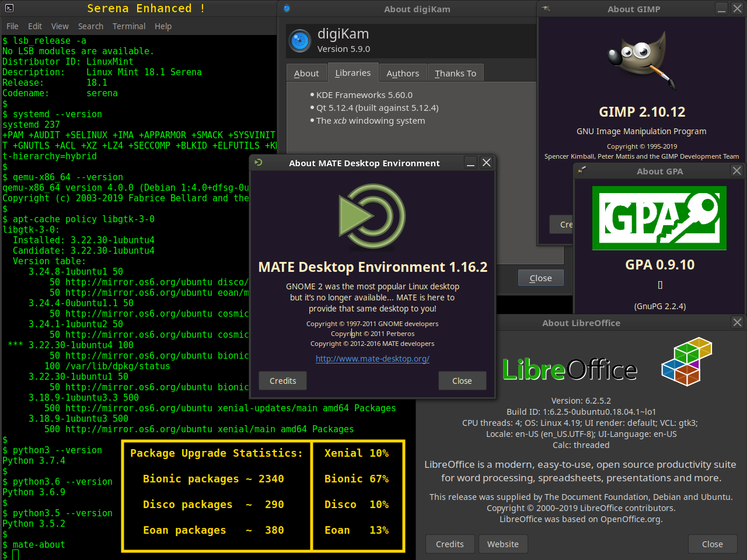Close the About digiKam dialog with Close button
This screenshot has height=560, width=747.
pyautogui.click(x=540, y=278)
